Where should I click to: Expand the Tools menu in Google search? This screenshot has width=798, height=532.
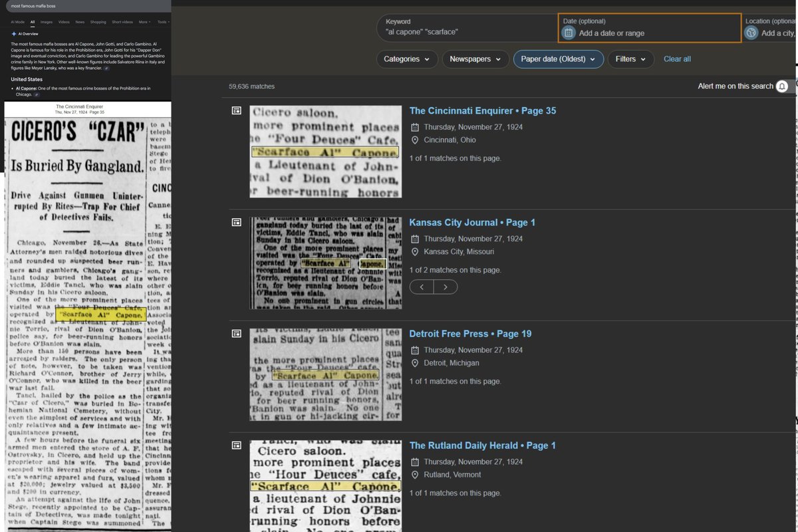pyautogui.click(x=164, y=22)
